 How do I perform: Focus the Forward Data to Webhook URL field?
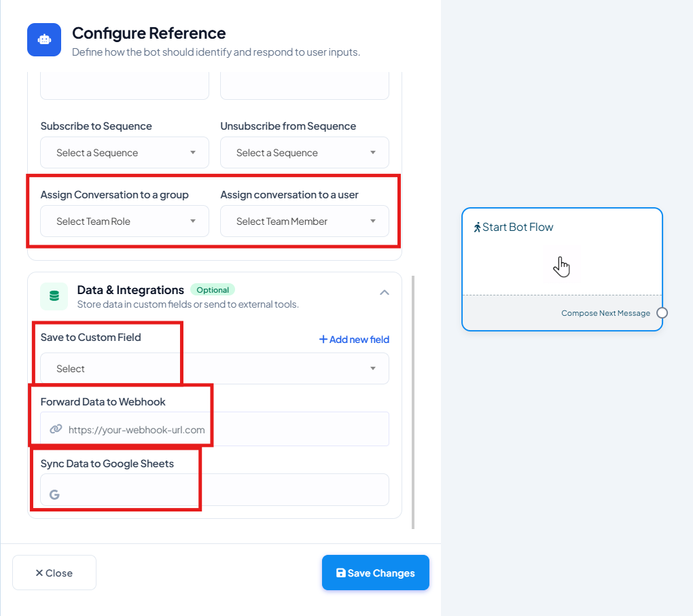(215, 429)
